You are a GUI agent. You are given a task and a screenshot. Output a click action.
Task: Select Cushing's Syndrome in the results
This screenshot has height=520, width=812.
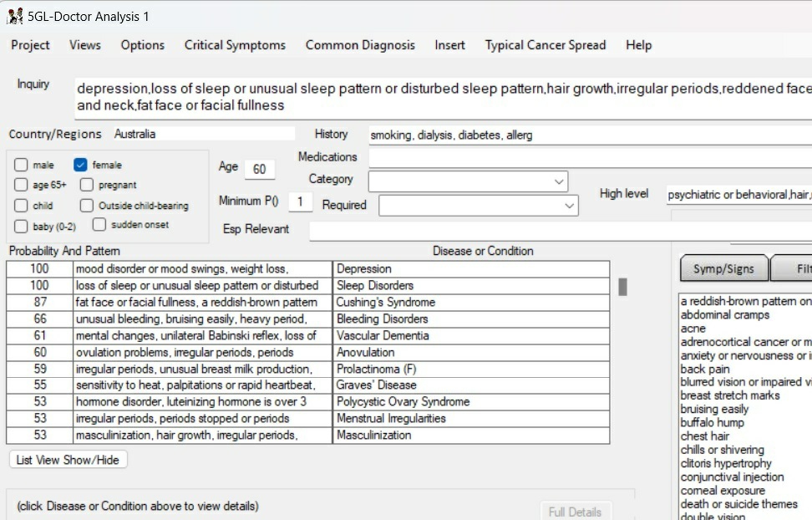tap(385, 302)
